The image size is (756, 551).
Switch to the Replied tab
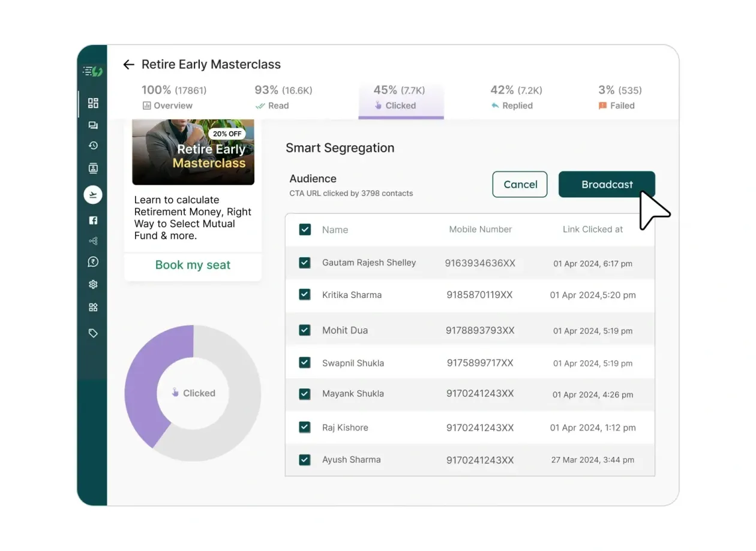click(517, 97)
